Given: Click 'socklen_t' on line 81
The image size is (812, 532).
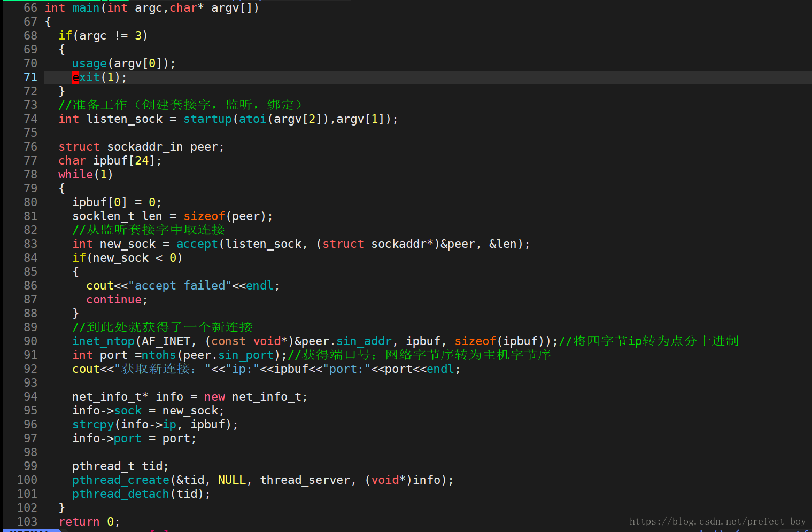Looking at the screenshot, I should click(104, 216).
